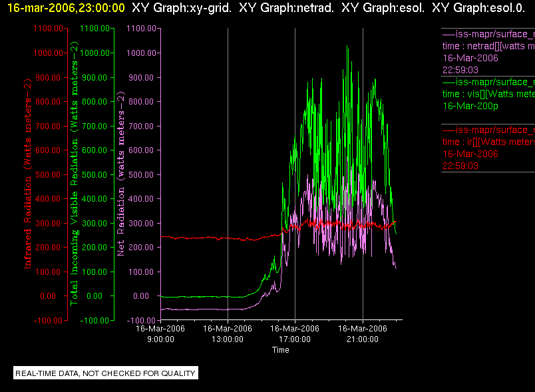Screen dimensions: 535x392
Task: Click the magenta 22:59:03 legend time
Action: (x=460, y=71)
